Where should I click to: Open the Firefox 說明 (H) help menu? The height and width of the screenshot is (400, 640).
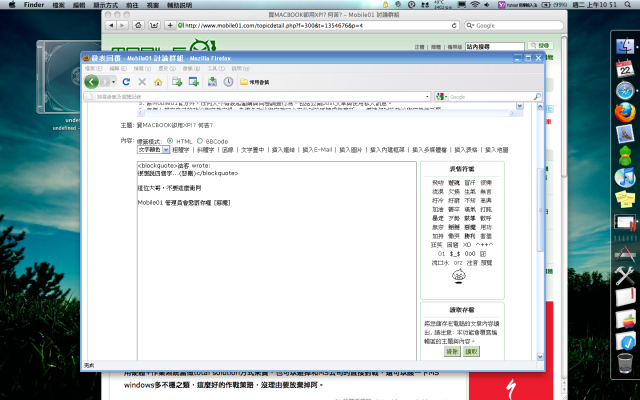[x=240, y=69]
